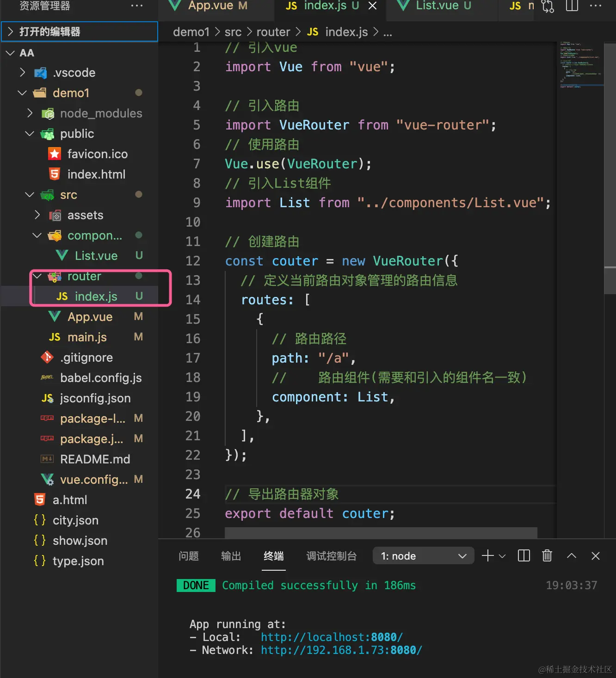The image size is (616, 678).
Task: Click the demo1 breadcrumb segment
Action: coord(191,32)
